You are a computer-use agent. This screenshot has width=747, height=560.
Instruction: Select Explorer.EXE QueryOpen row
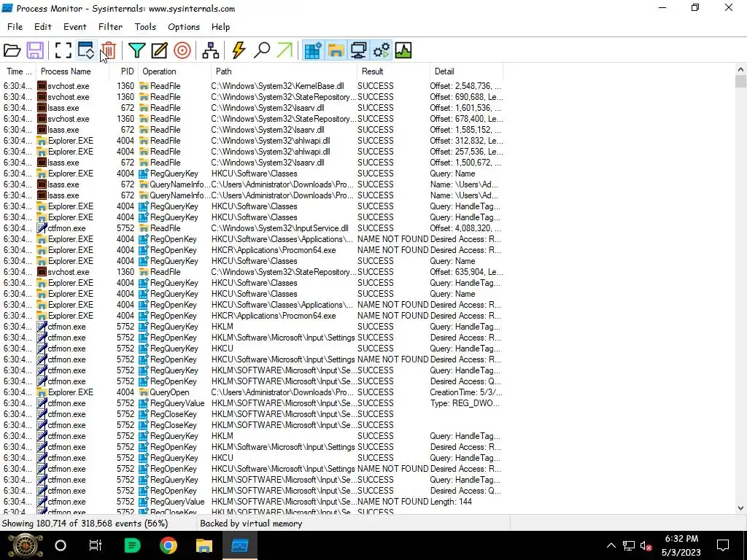(252, 393)
